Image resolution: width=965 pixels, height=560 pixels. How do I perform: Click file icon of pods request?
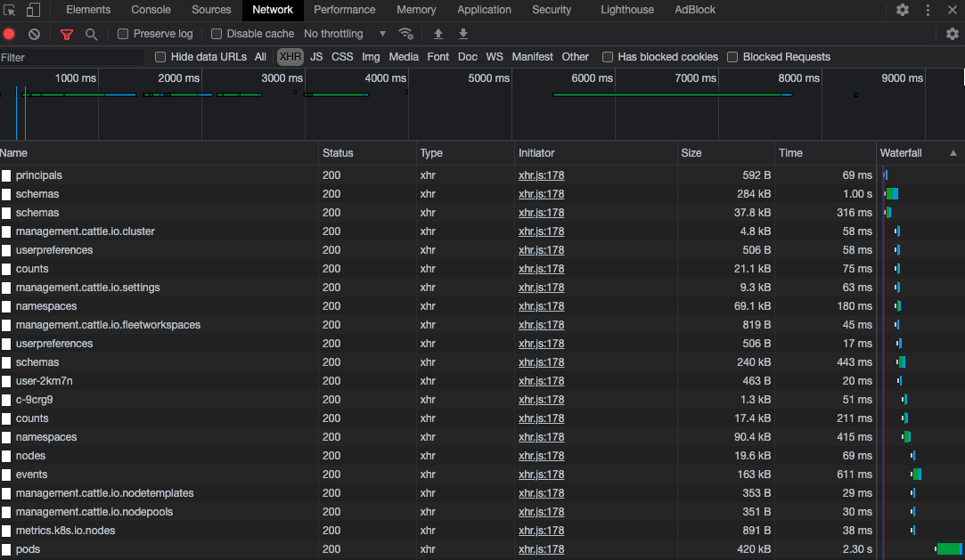coord(6,549)
